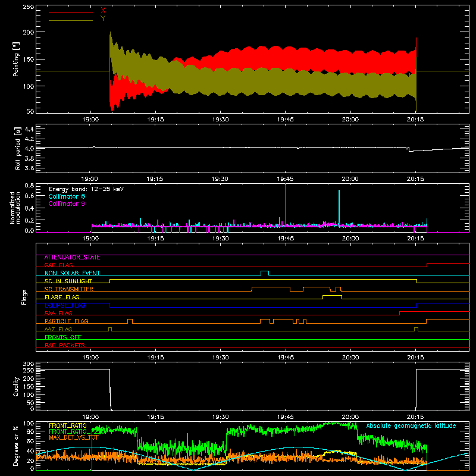Image resolution: width=476 pixels, height=476 pixels.
Task: Select the SC_TRANSMITTER flag label
Action: 69,289
